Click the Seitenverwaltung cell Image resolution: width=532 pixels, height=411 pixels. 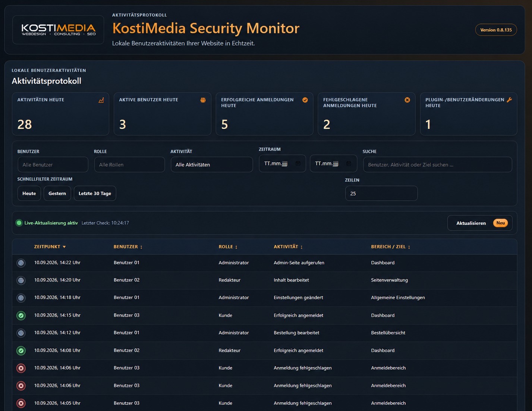pyautogui.click(x=389, y=280)
